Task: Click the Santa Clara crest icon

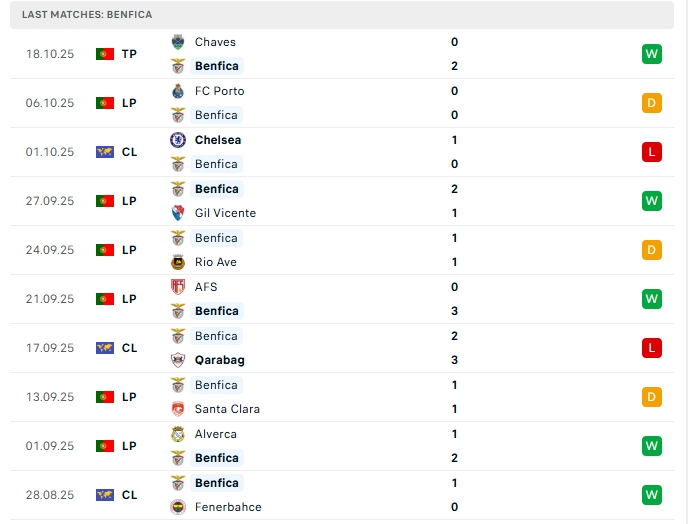Action: (178, 409)
